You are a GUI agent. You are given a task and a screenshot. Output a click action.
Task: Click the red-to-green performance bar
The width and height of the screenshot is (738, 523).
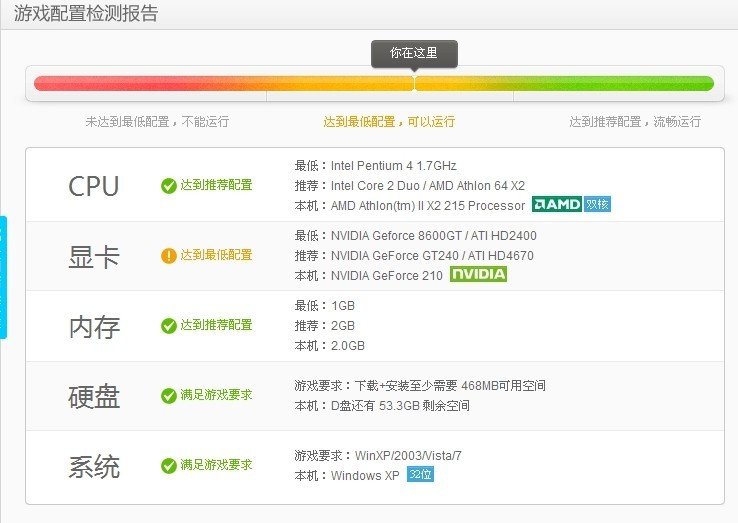[x=374, y=84]
